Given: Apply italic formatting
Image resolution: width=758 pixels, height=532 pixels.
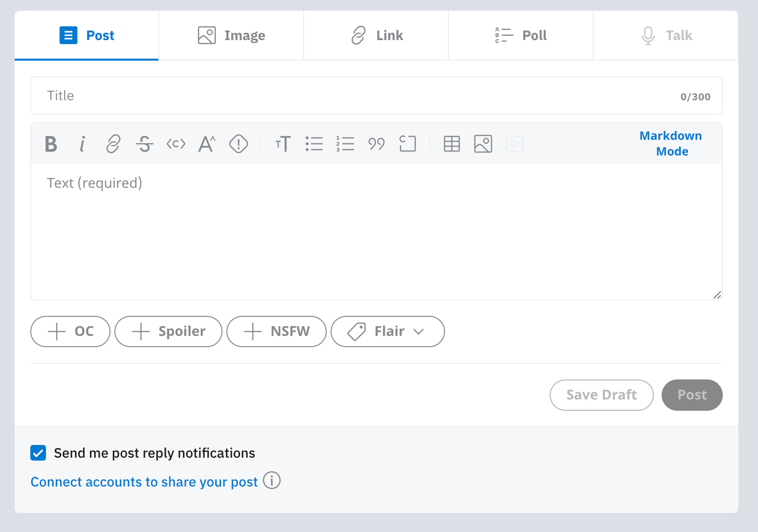Looking at the screenshot, I should click(82, 144).
